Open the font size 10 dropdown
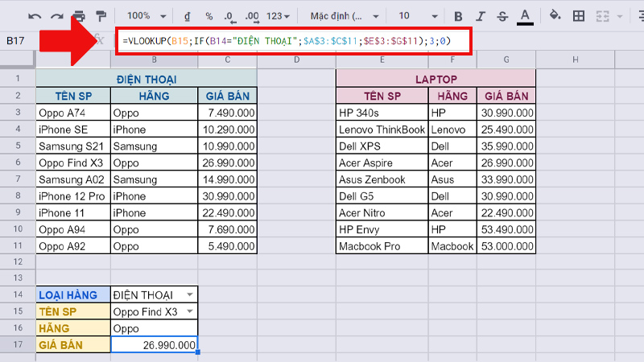 click(415, 15)
